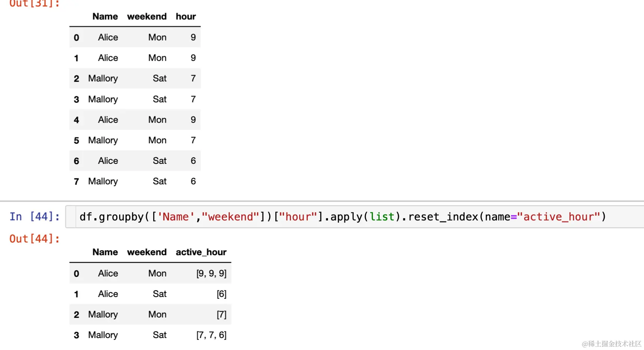Select the In [44] prompt label

[x=34, y=216]
